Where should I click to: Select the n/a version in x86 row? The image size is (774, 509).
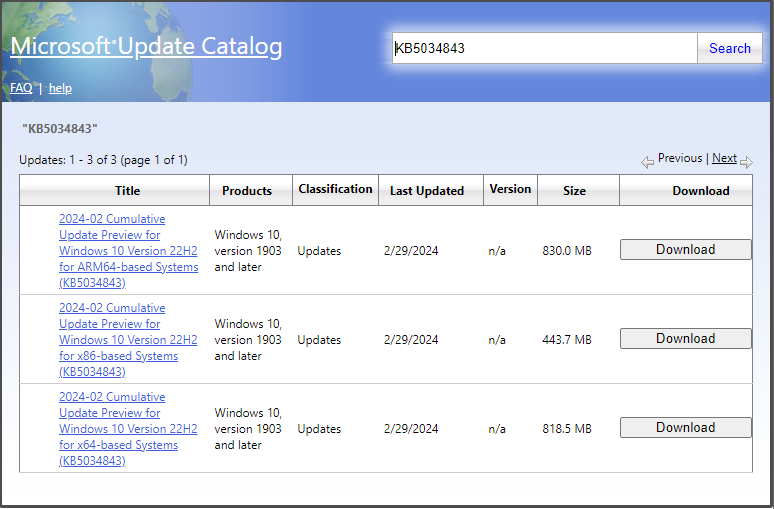[497, 340]
